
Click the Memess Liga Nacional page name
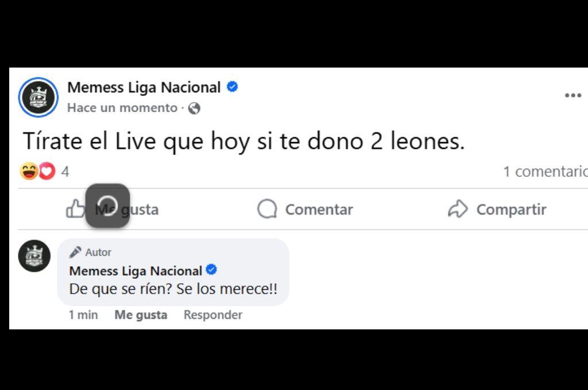click(x=144, y=87)
